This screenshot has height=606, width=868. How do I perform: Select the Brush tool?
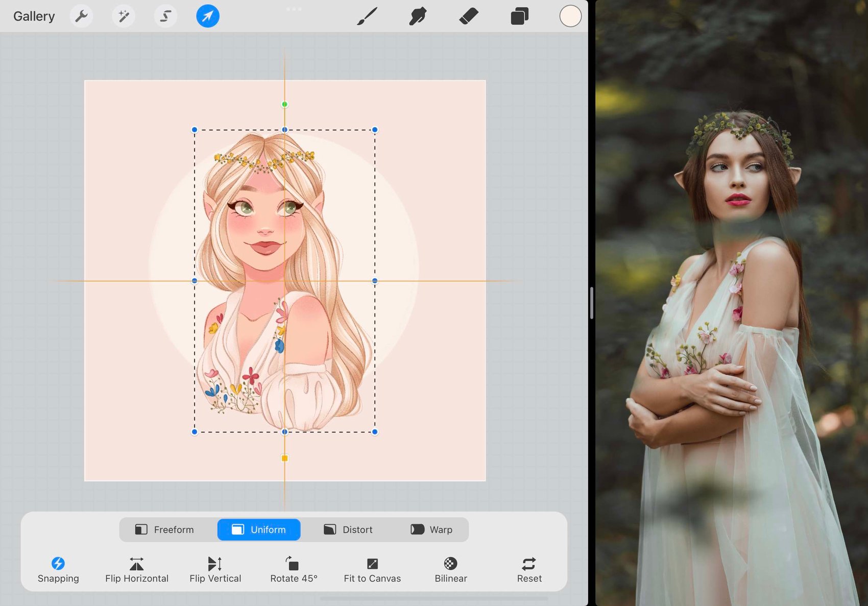pos(367,16)
